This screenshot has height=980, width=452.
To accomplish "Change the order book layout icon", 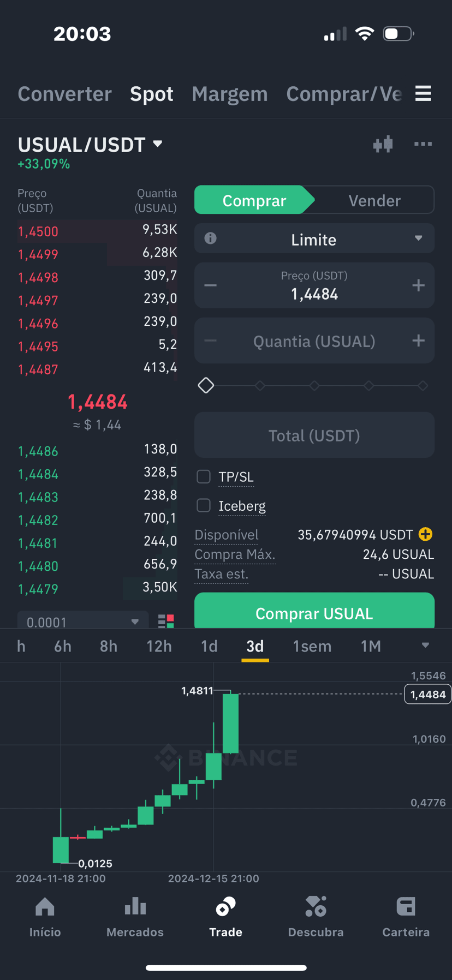I will 166,621.
